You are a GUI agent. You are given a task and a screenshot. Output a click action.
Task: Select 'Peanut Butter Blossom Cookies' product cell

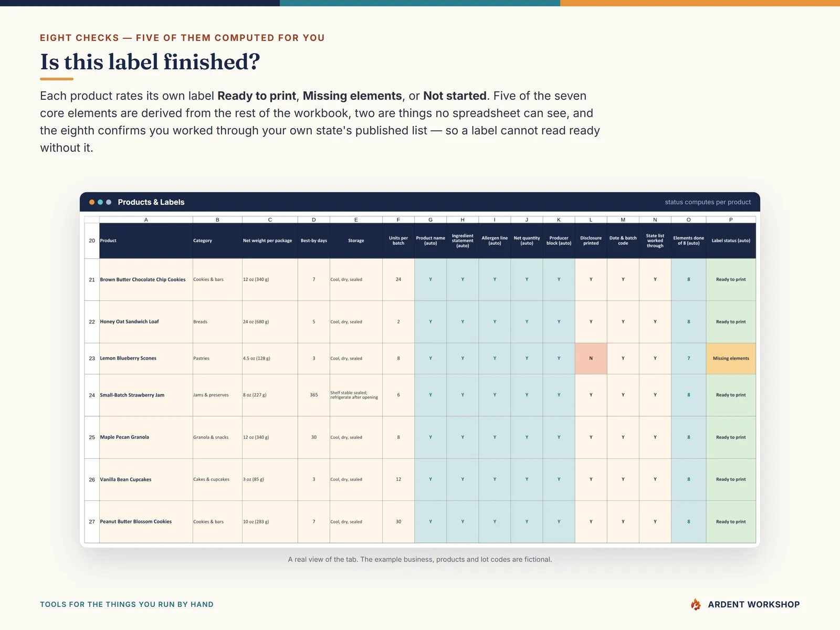tap(146, 522)
